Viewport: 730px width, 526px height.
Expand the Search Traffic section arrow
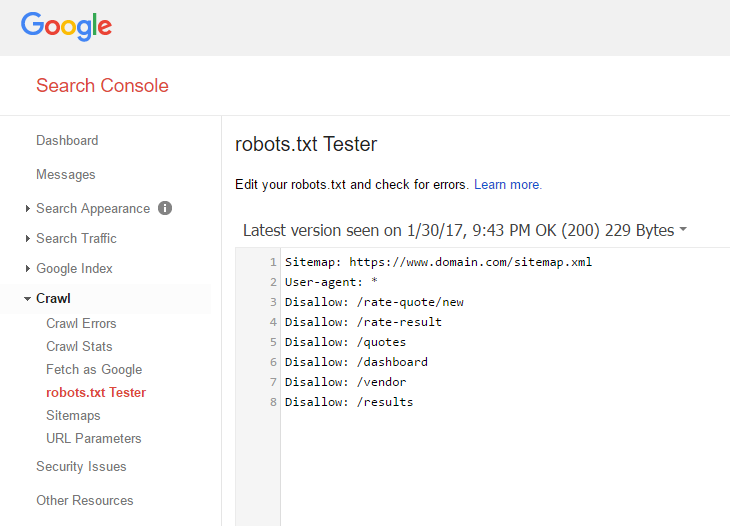[x=28, y=238]
